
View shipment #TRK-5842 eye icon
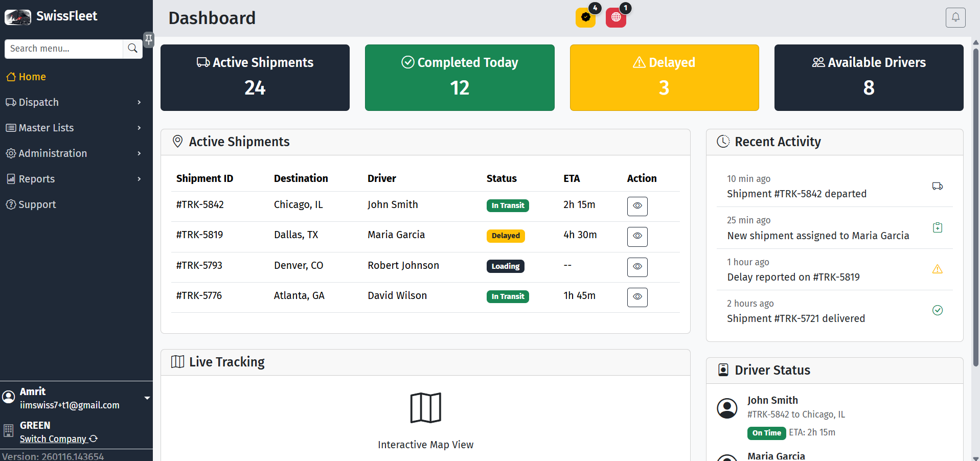click(x=637, y=206)
